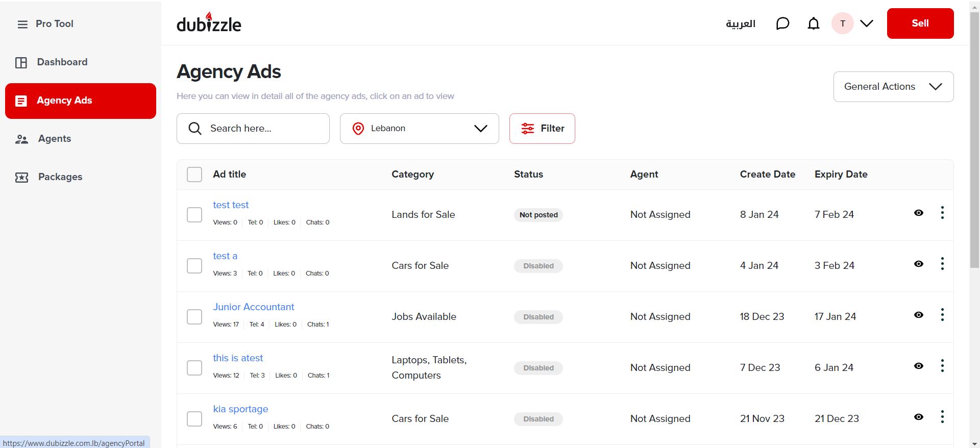Toggle the select-all checkbox in header

click(x=194, y=175)
